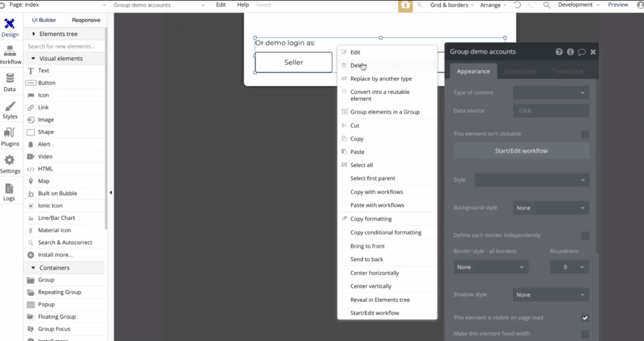The image size is (644, 341).
Task: Open the Styles tab in sidebar
Action: pyautogui.click(x=10, y=110)
